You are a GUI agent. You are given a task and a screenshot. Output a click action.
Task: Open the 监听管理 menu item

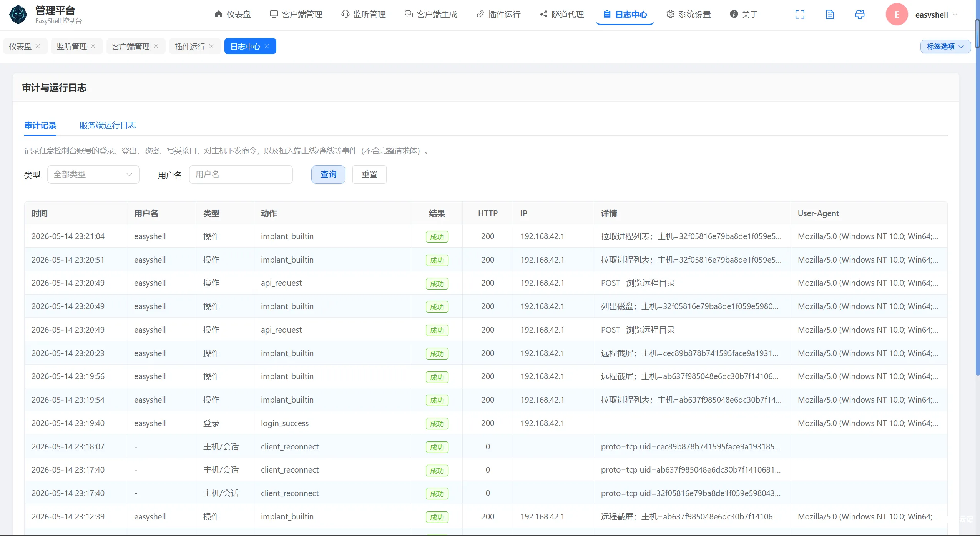[x=363, y=15]
